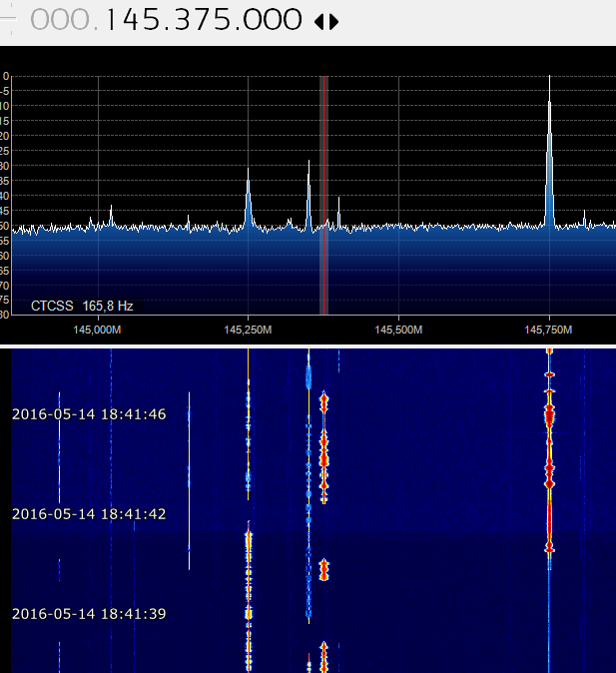Click the left tuning arrow beside the frequency
Screen dimensions: 616x673
click(318, 22)
